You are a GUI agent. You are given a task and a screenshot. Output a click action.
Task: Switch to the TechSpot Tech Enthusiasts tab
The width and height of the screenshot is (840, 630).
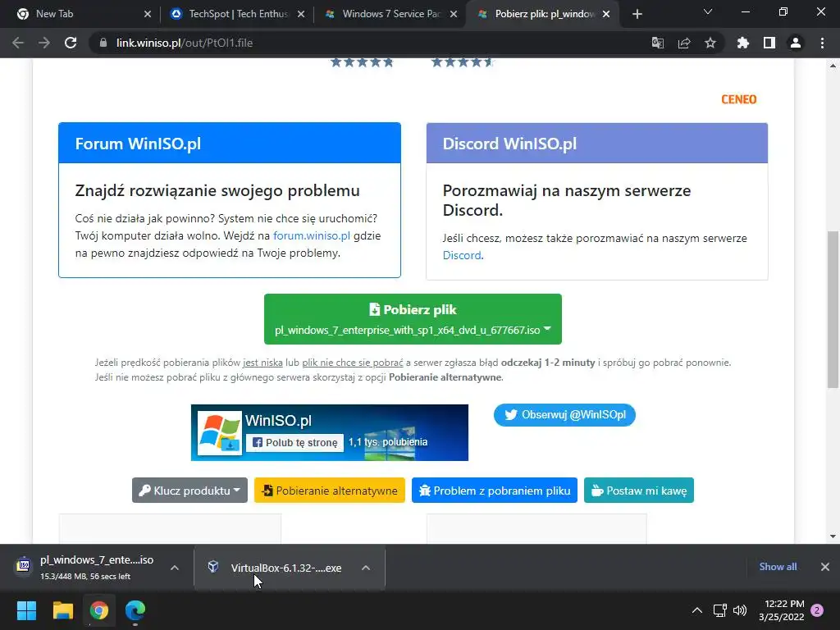tap(235, 15)
